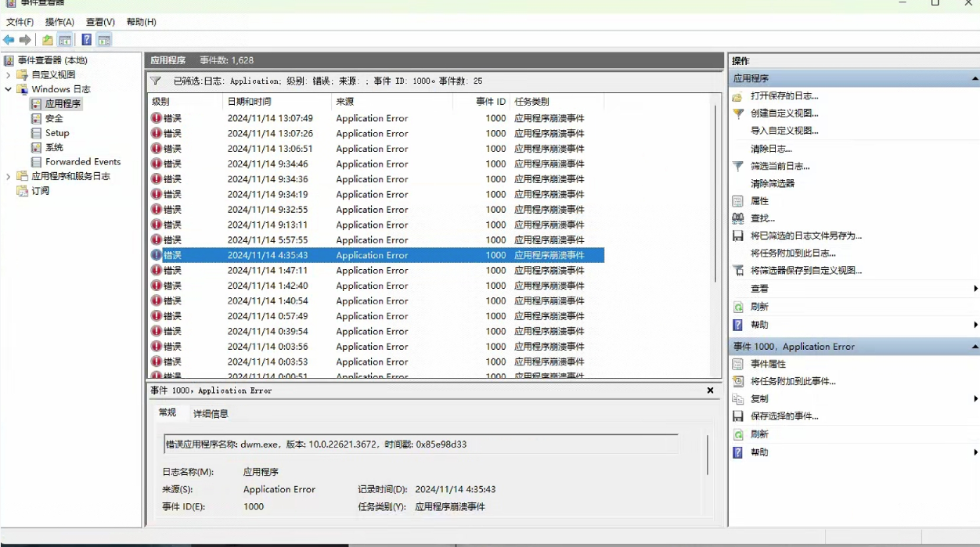Sort by the 级别 column header
The height and width of the screenshot is (547, 980).
click(185, 102)
